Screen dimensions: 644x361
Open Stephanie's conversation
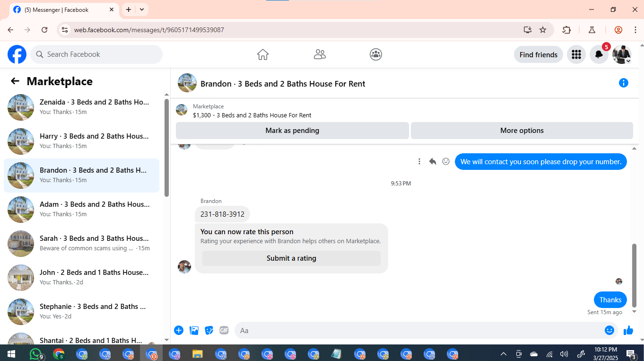81,312
